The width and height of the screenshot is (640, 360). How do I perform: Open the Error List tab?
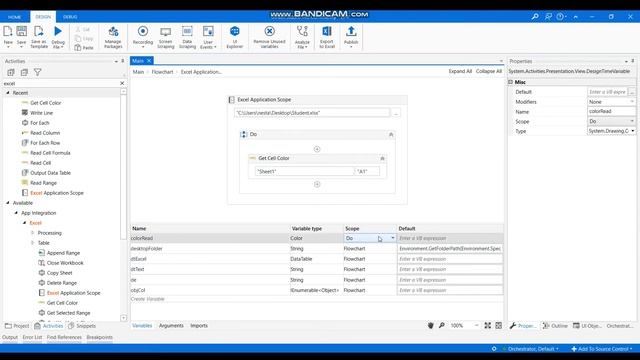coord(32,337)
